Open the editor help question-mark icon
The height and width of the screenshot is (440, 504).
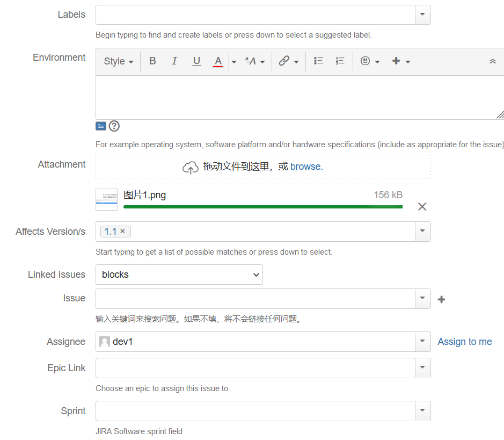point(114,126)
